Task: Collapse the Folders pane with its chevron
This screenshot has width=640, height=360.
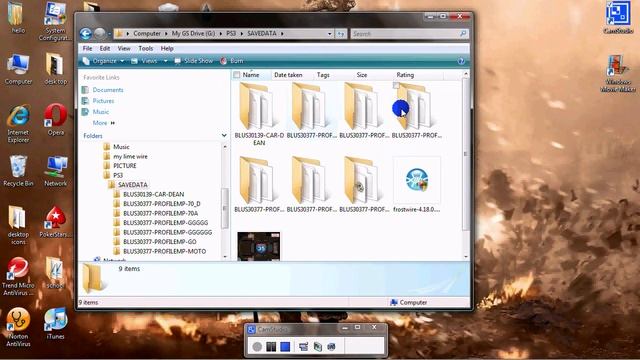Action: [x=224, y=136]
